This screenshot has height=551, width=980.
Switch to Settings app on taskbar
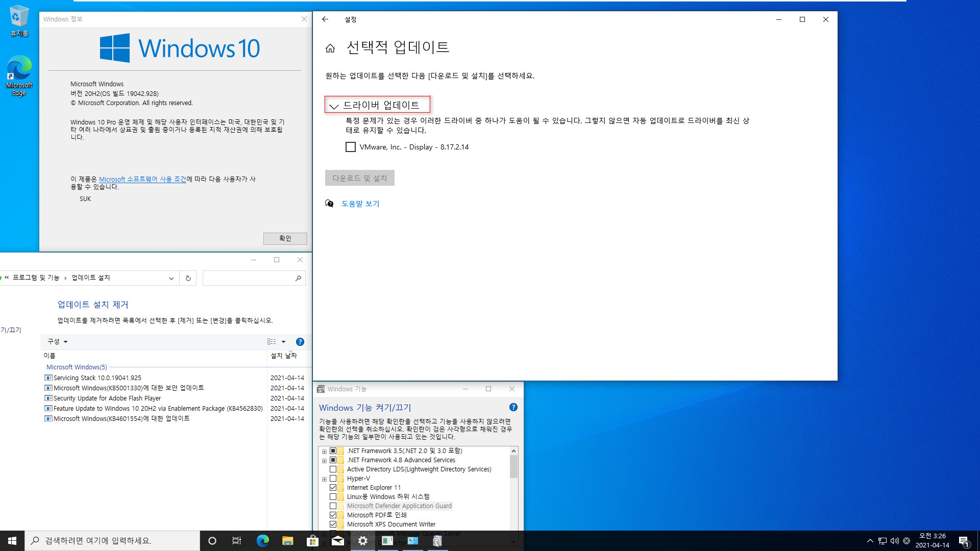tap(362, 541)
